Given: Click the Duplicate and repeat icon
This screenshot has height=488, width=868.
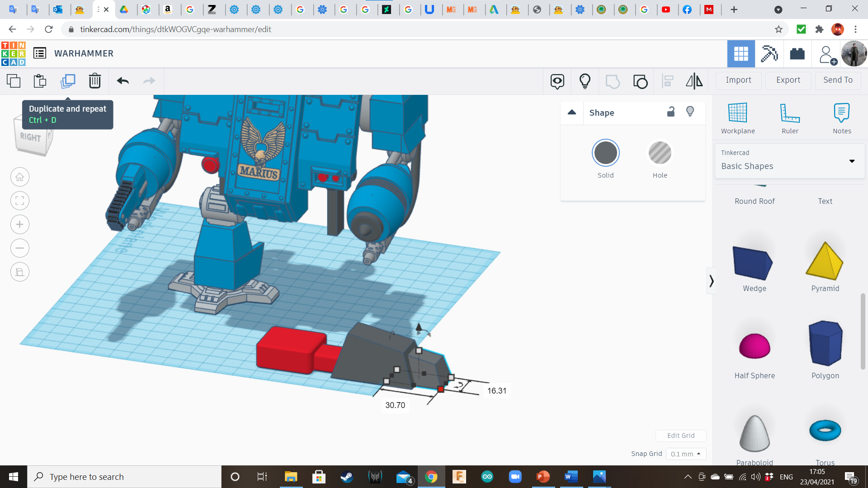Looking at the screenshot, I should (68, 81).
